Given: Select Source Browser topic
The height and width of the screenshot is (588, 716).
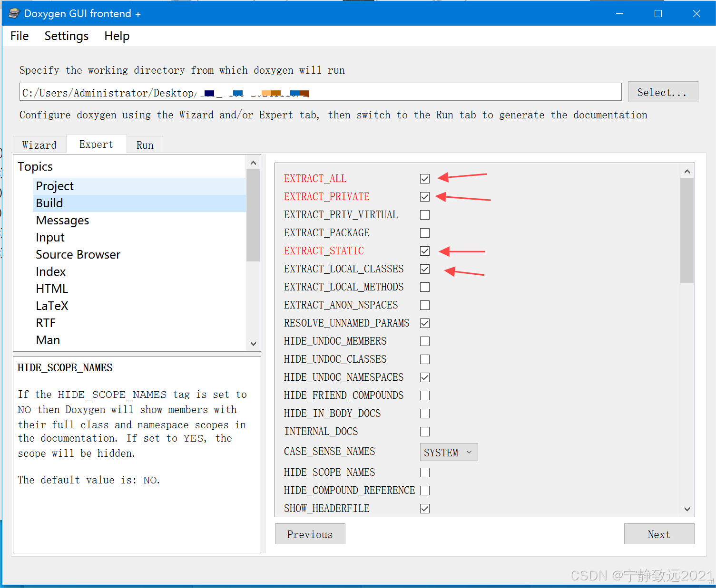Looking at the screenshot, I should pos(139,255).
